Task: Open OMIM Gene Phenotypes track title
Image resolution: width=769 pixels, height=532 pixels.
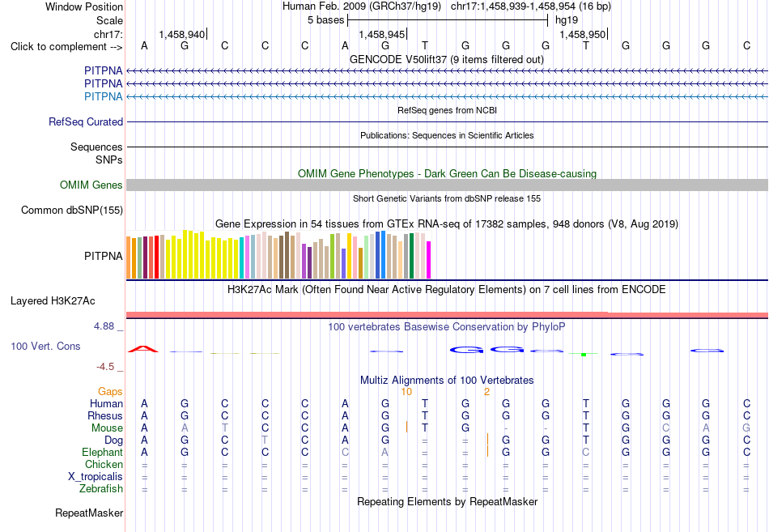Action: [447, 174]
